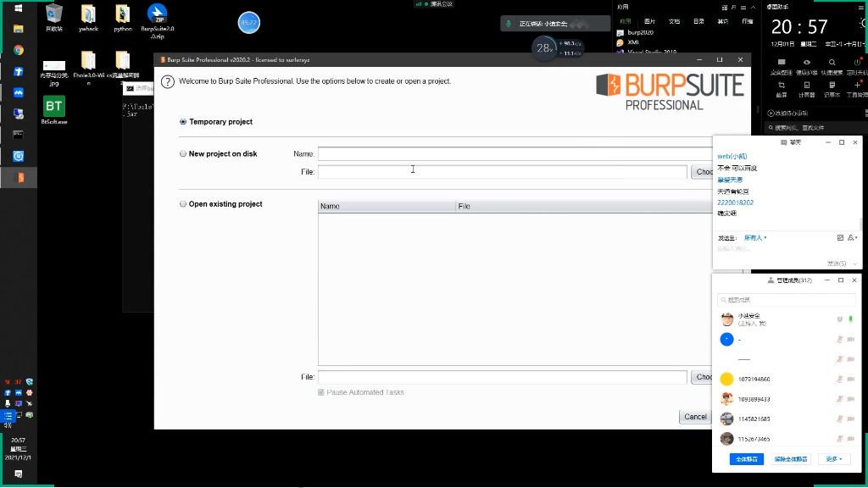868x488 pixels.
Task: Select burp2020 entry in apps panel
Action: click(640, 33)
